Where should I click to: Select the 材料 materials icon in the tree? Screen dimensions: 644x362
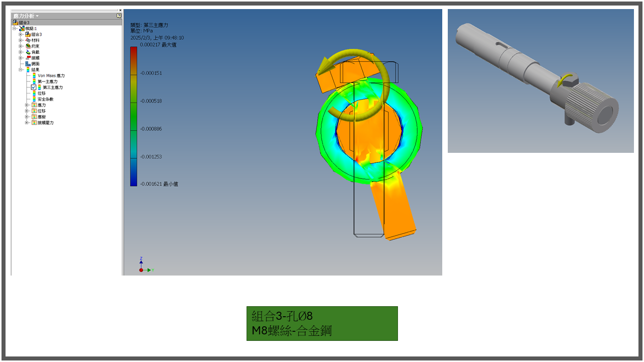[x=28, y=40]
